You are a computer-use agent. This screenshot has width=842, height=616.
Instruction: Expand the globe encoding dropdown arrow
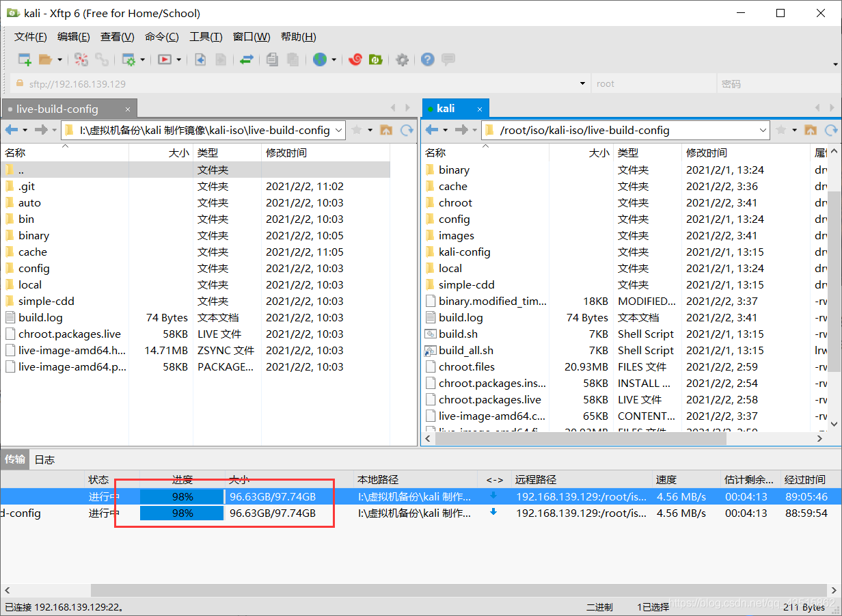point(334,59)
